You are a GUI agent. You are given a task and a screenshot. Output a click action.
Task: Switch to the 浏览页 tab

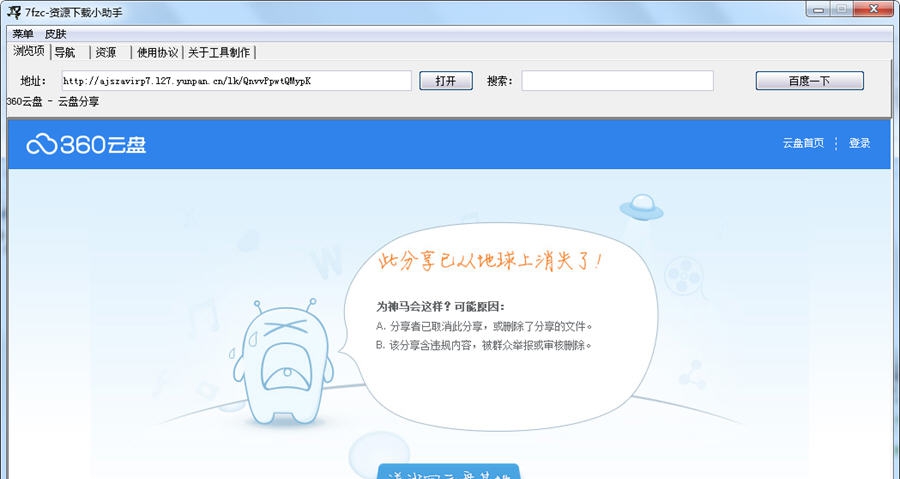(29, 51)
